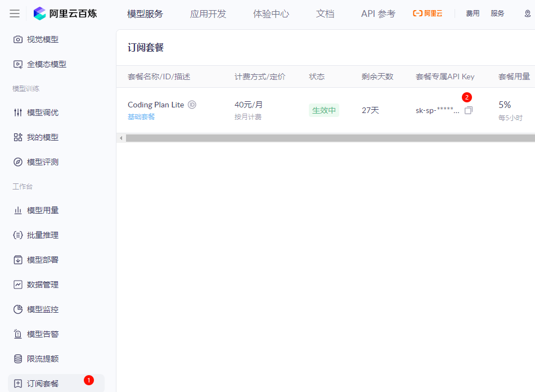Check 模型监控 dashboard

point(38,309)
